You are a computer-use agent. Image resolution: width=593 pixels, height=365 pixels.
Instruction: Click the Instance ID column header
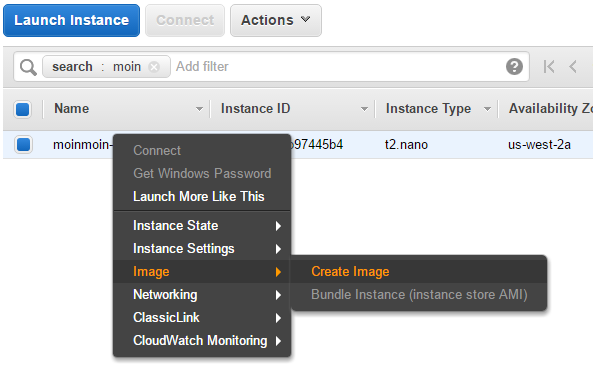pyautogui.click(x=255, y=109)
